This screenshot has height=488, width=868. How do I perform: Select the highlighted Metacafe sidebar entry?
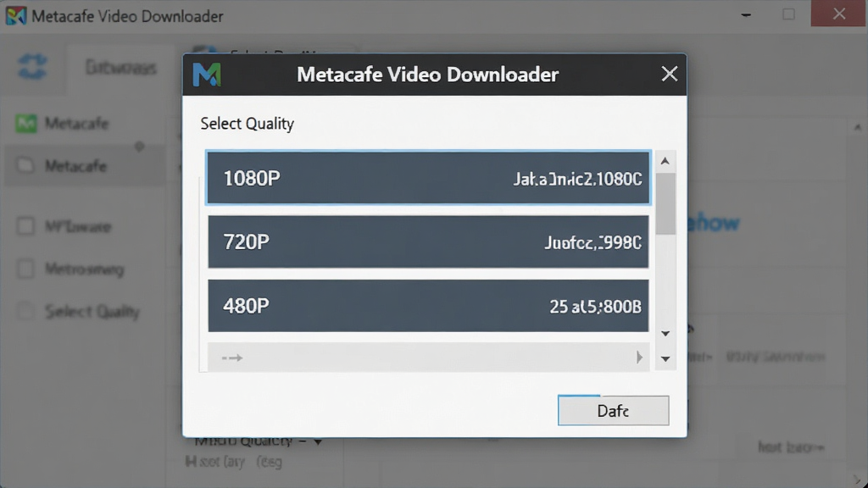click(84, 165)
